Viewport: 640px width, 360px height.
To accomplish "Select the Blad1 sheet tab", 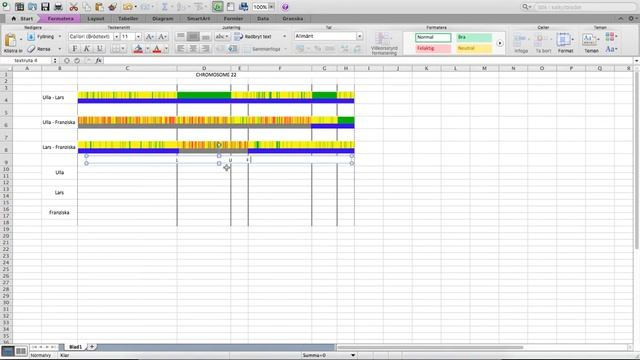I will 76,347.
